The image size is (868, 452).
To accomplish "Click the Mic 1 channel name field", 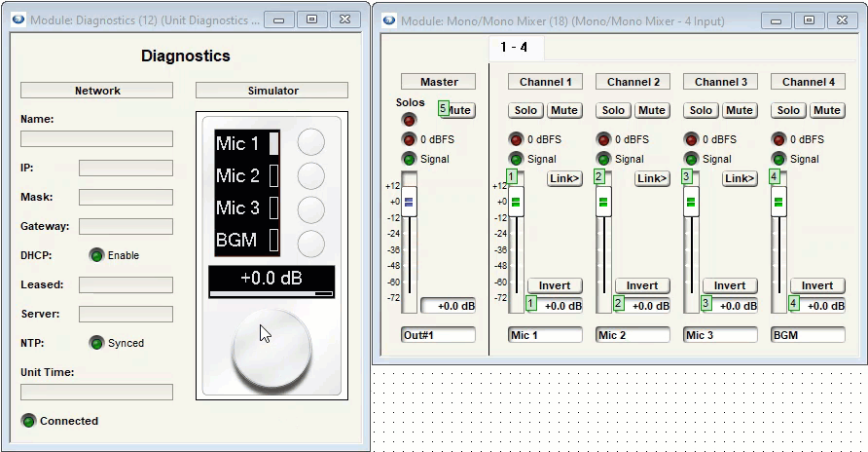I will (545, 335).
